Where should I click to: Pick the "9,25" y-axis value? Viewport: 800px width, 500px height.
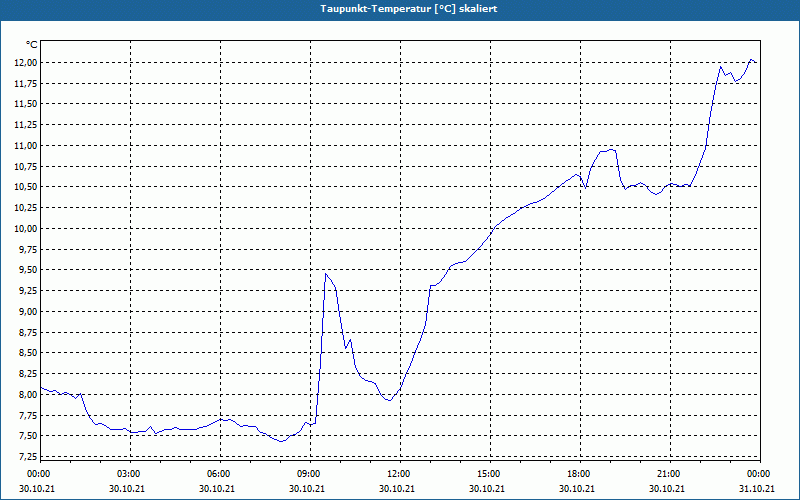tap(29, 291)
